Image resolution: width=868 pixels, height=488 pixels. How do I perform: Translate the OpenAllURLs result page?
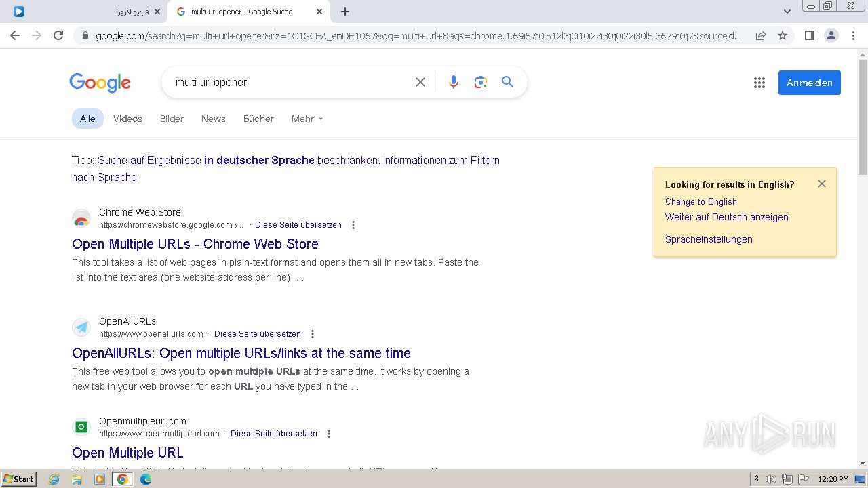[258, 334]
